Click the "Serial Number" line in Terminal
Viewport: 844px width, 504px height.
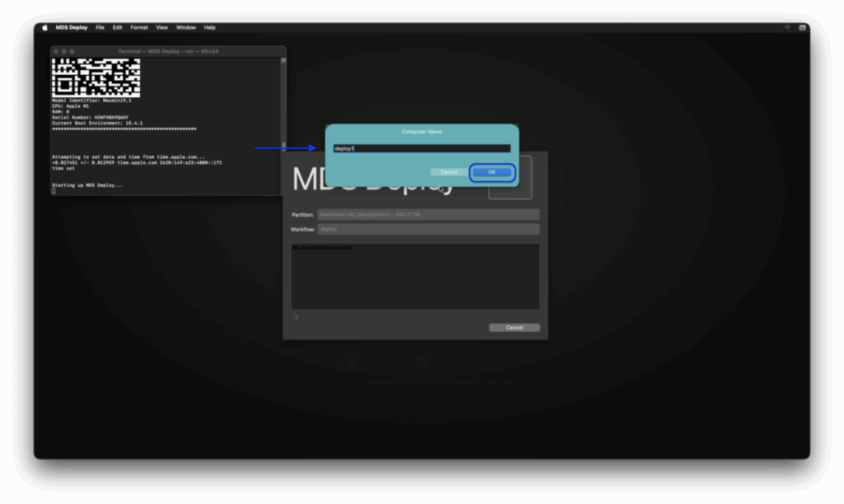91,117
